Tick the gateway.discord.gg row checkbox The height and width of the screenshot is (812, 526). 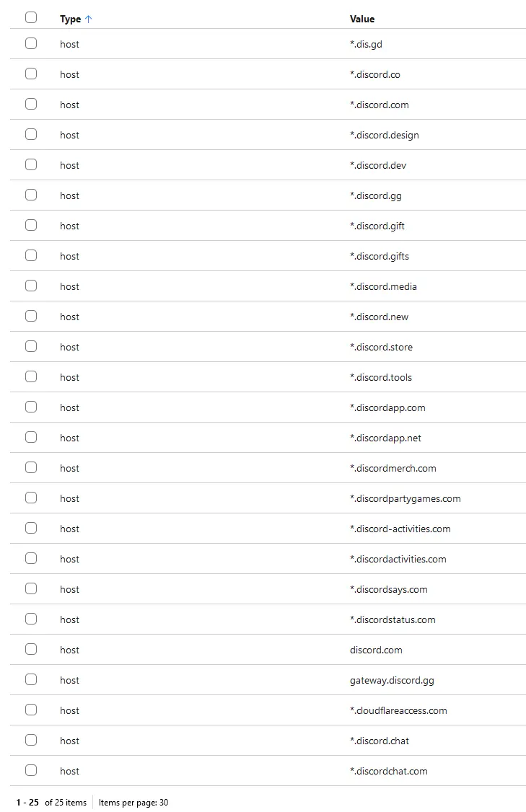pos(31,679)
